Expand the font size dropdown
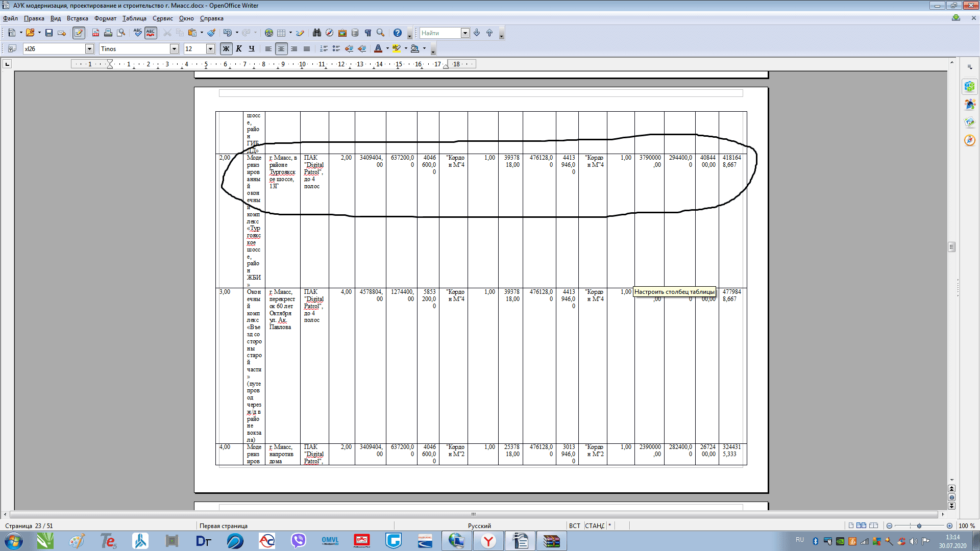 (x=210, y=48)
